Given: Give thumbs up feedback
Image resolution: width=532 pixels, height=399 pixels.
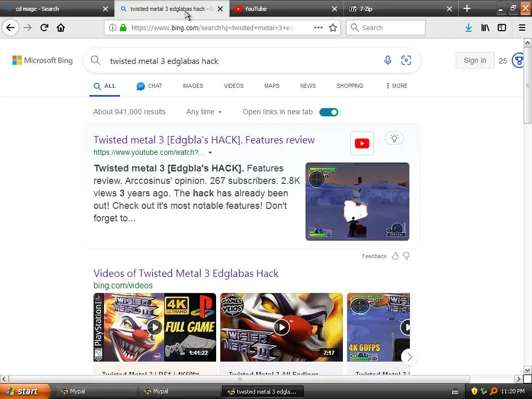Looking at the screenshot, I should coord(395,256).
